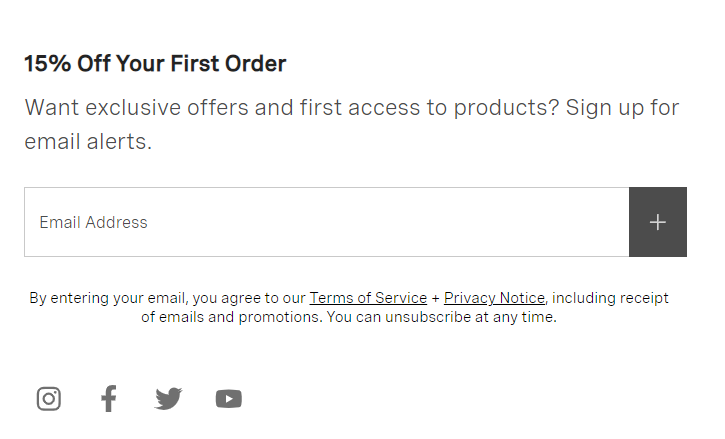Click the dark sign-up submit button
Screen dimensions: 725x439
click(657, 222)
